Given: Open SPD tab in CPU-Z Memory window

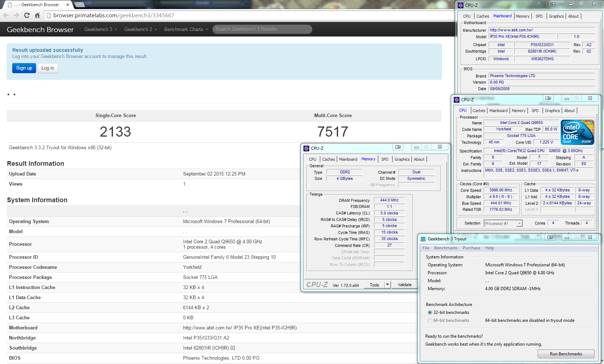Looking at the screenshot, I should coord(385,159).
